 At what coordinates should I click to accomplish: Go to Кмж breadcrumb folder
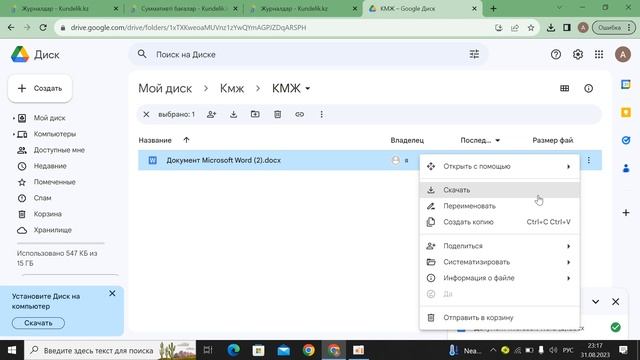point(232,88)
